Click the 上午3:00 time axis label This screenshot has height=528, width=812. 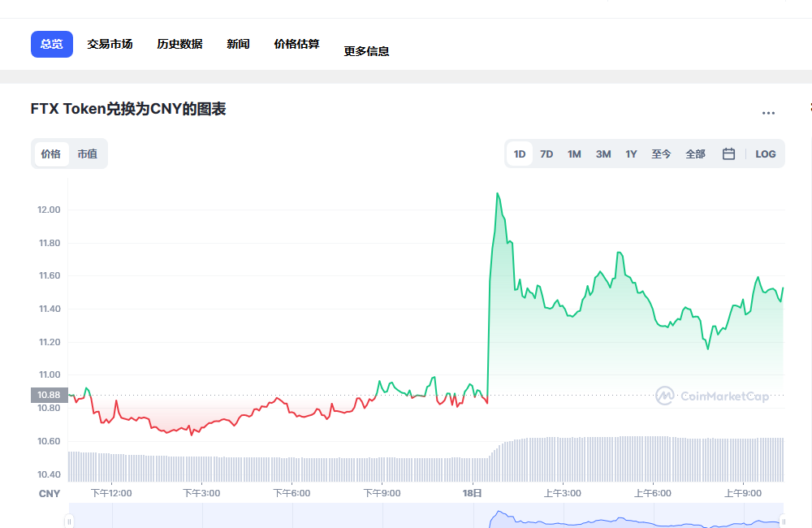pos(563,493)
